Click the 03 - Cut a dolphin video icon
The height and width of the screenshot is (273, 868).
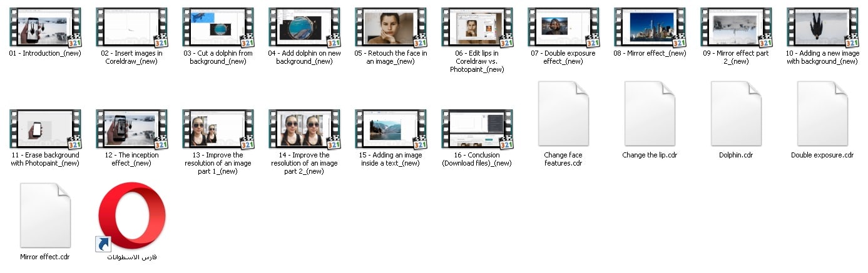[218, 27]
